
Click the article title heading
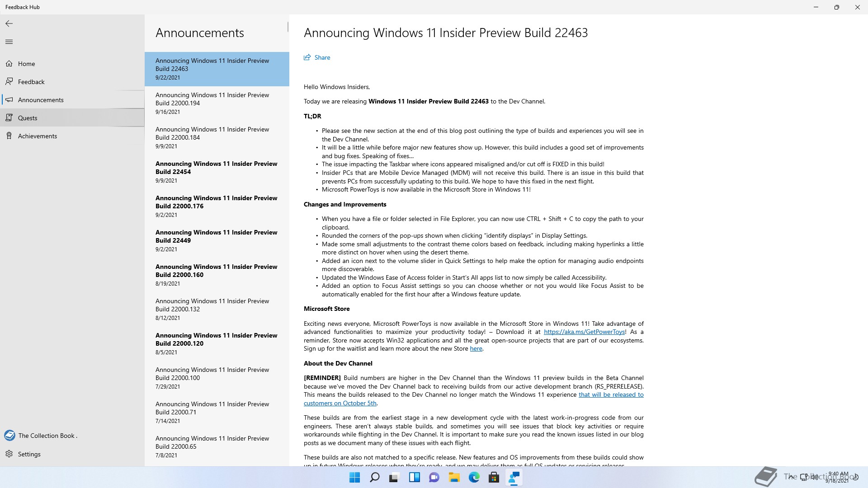tap(446, 33)
